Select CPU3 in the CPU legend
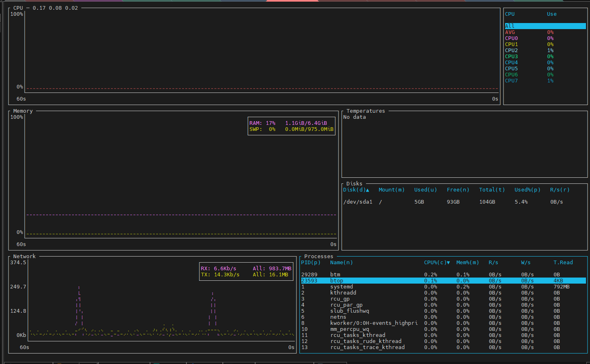590x364 pixels. [x=545, y=56]
